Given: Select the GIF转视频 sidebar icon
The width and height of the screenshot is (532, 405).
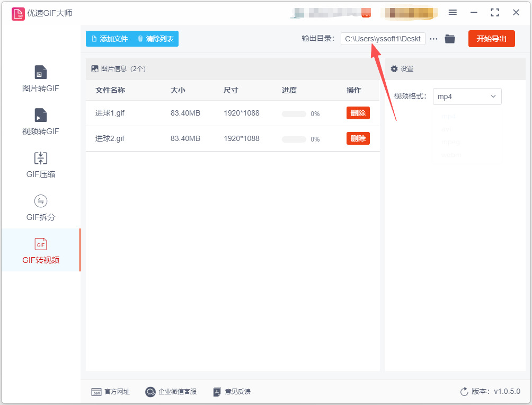Looking at the screenshot, I should click(x=41, y=244).
